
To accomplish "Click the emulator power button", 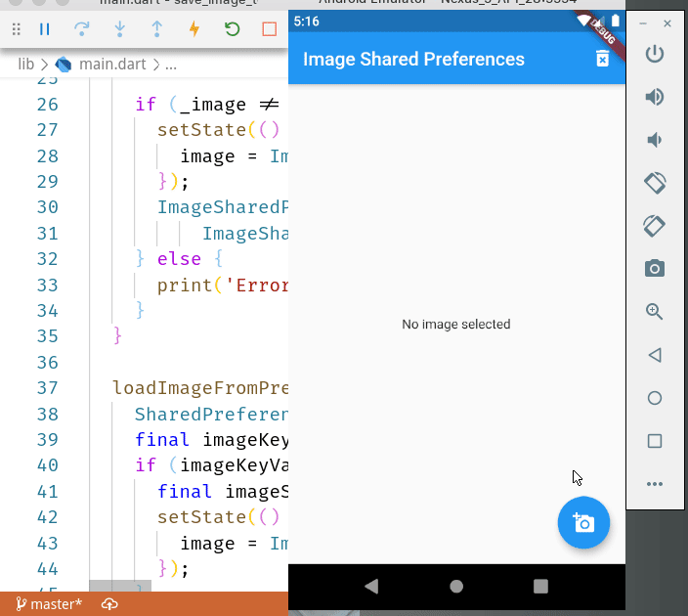I will click(x=655, y=54).
